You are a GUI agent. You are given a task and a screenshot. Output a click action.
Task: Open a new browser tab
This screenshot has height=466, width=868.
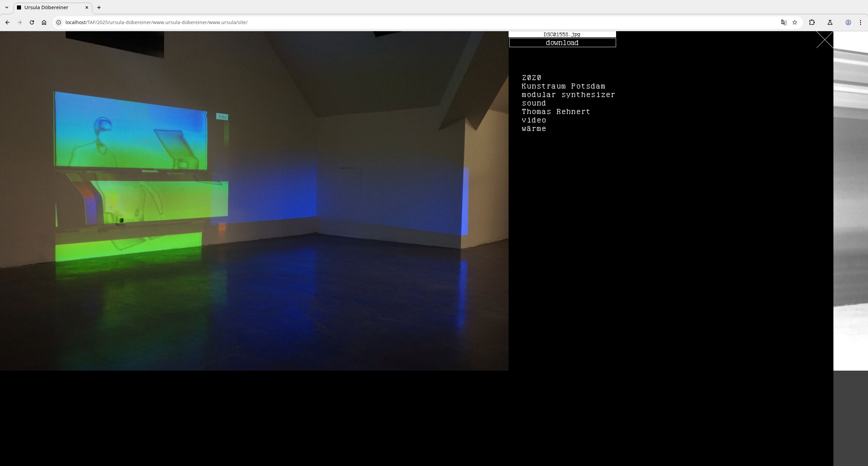click(99, 7)
